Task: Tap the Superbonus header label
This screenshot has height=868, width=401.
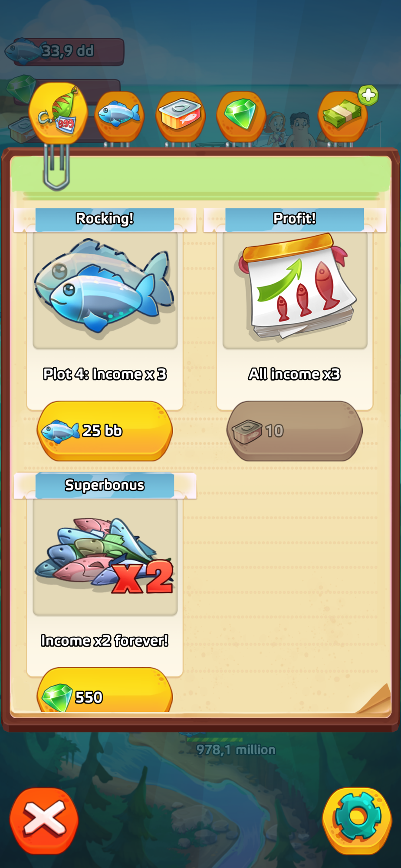Action: 105,485
